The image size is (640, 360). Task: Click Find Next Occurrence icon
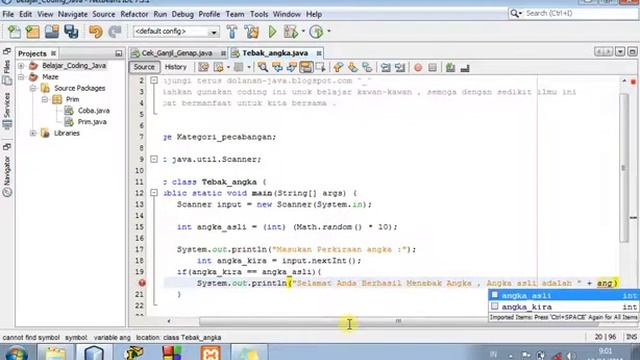coord(291,67)
